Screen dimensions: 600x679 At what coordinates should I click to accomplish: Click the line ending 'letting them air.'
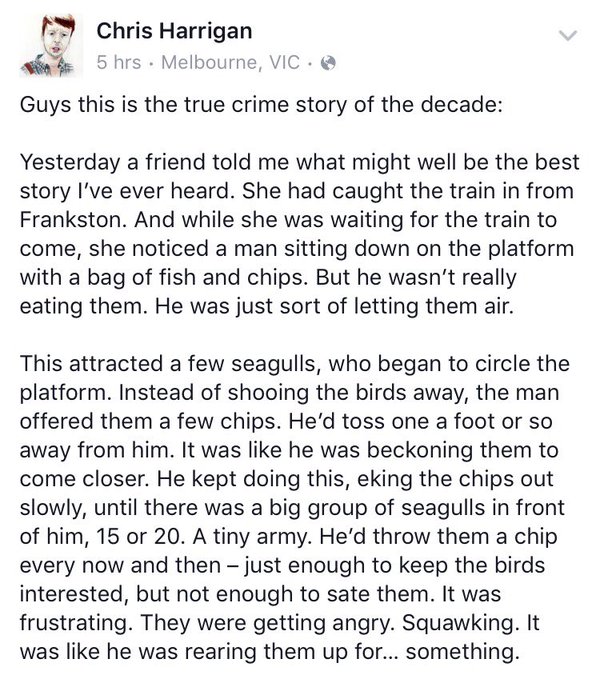pyautogui.click(x=267, y=307)
